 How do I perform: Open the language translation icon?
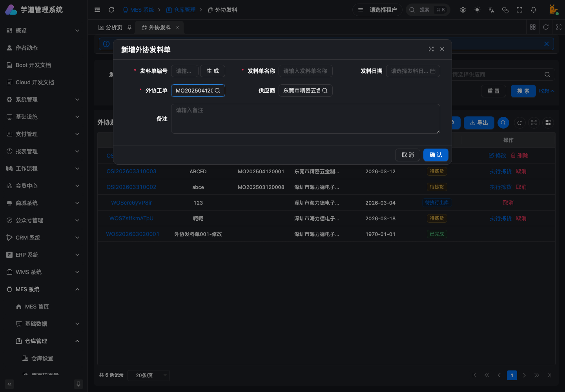[491, 10]
